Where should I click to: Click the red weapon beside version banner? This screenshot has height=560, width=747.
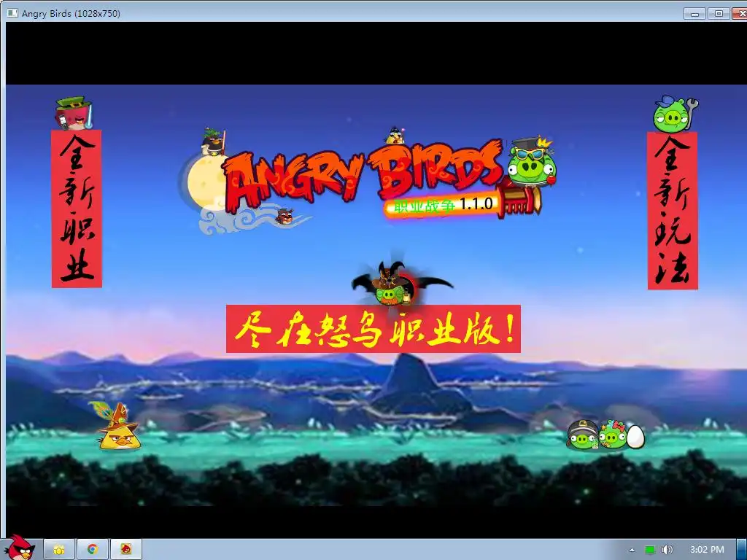tap(519, 200)
